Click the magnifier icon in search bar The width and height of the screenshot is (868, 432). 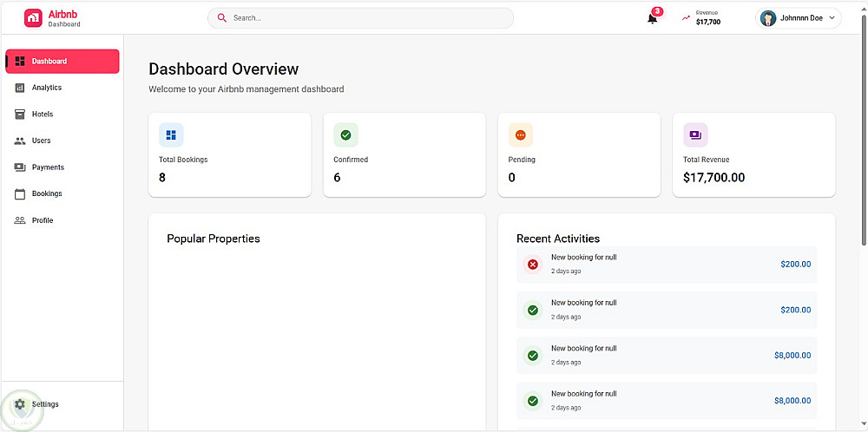[x=222, y=17]
